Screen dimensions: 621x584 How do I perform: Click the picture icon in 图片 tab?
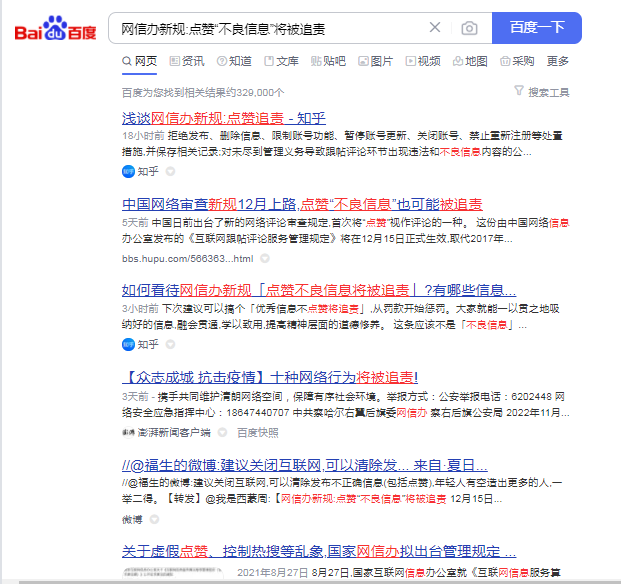point(363,61)
